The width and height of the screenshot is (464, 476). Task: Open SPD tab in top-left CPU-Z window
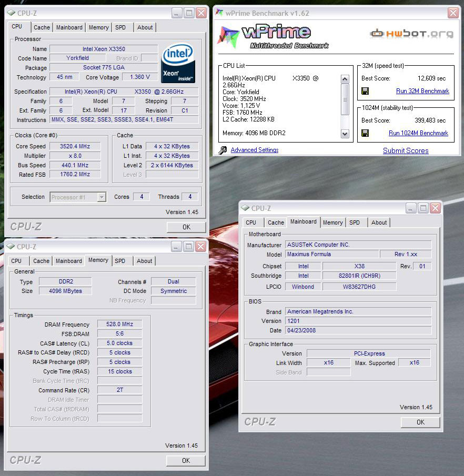coord(120,27)
